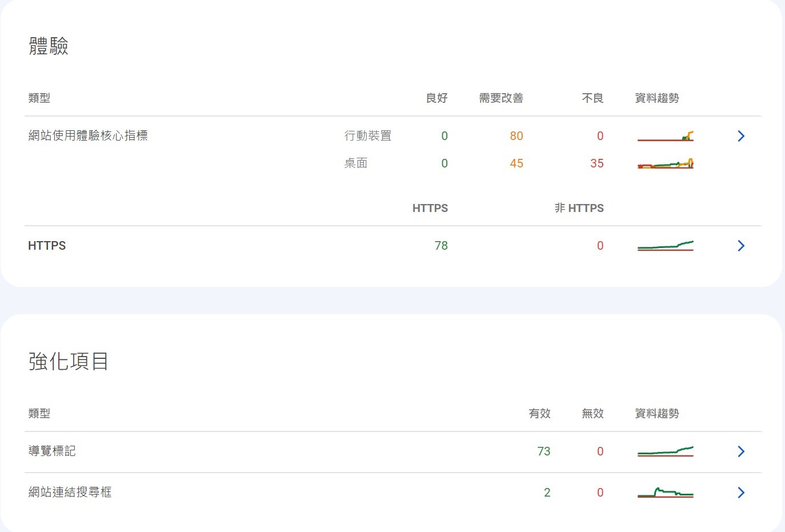
Task: Click the HTTPS column header
Action: pos(430,208)
